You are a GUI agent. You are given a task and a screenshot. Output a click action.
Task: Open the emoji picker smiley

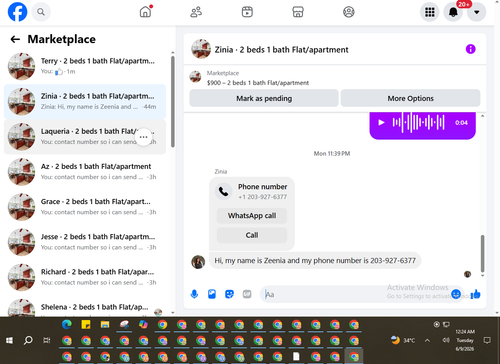(x=456, y=294)
